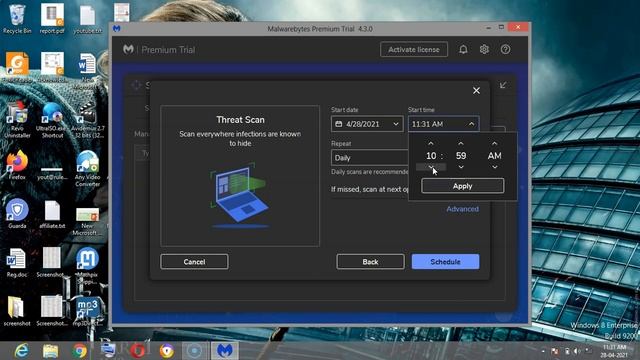Increase the hour value in time picker

pos(431,144)
